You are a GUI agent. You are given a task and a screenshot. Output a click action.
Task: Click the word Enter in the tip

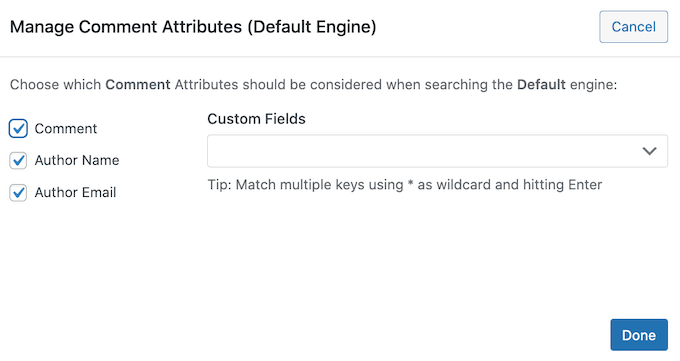(x=585, y=185)
